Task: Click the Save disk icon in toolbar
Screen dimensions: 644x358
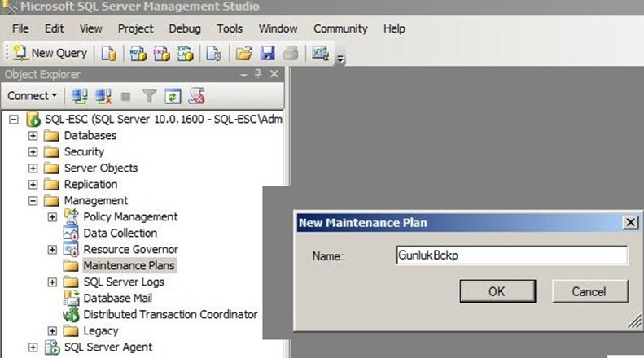Action: coord(267,54)
